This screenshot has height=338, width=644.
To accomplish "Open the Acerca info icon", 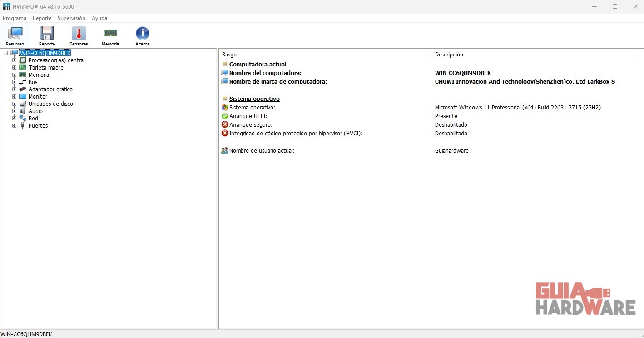I will [142, 35].
